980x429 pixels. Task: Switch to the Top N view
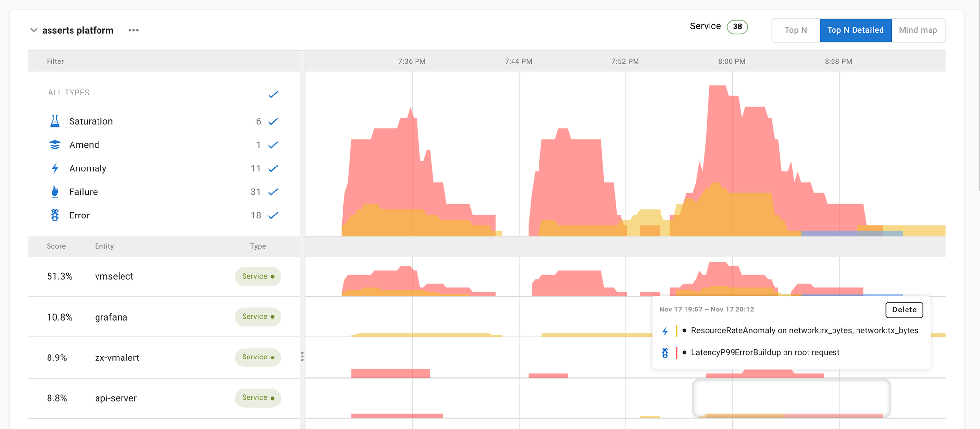click(795, 30)
